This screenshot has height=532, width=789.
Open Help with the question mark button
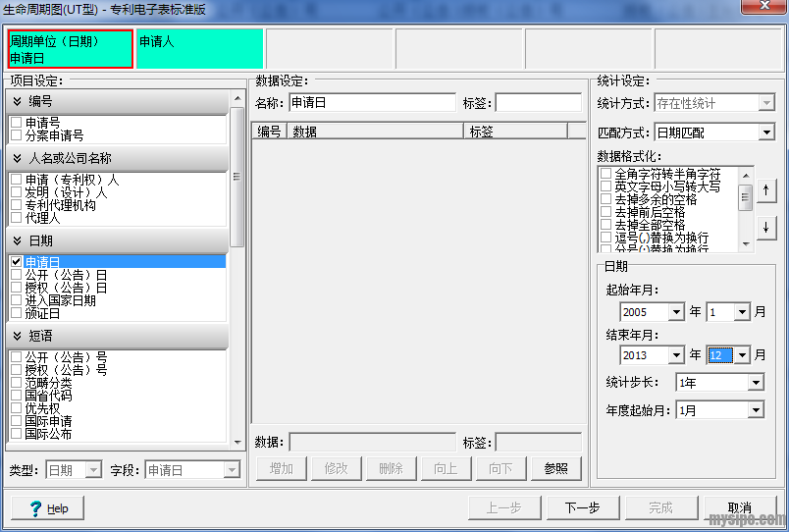(48, 507)
